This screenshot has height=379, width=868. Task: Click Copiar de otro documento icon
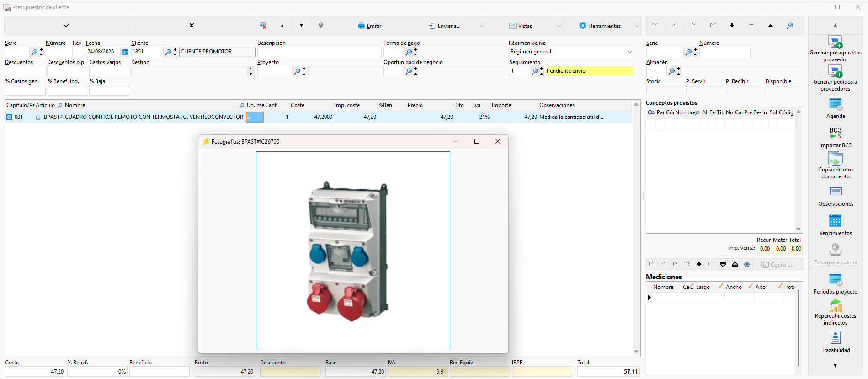(x=835, y=158)
